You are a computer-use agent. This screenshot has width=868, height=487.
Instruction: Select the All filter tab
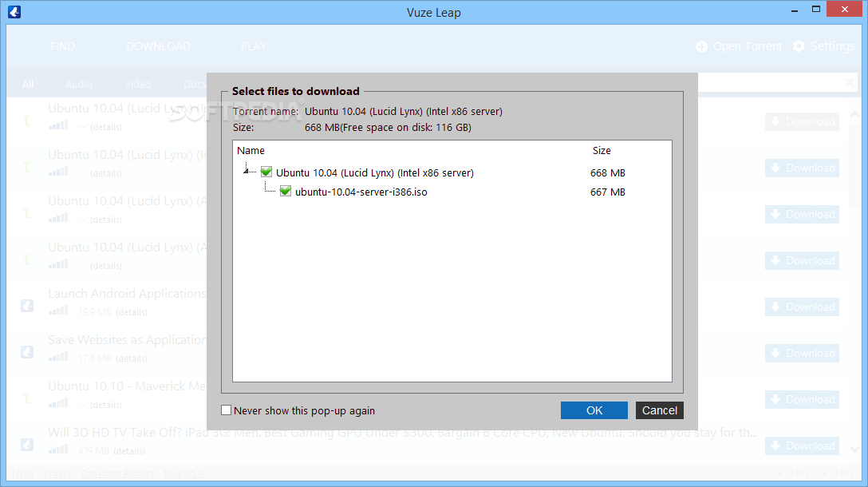(28, 84)
